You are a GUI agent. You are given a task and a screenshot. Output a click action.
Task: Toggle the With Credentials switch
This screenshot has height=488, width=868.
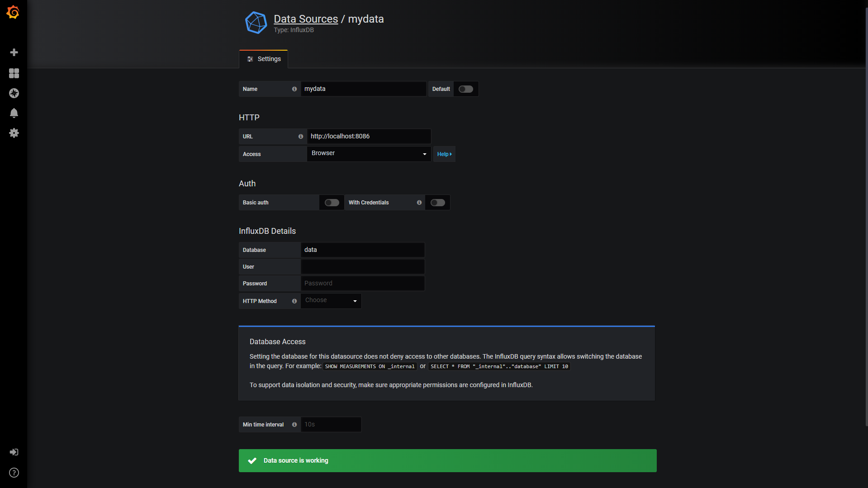pos(437,203)
